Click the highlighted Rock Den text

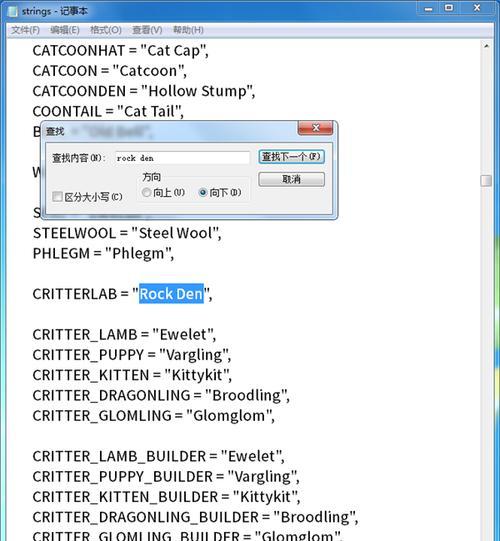[x=171, y=294]
